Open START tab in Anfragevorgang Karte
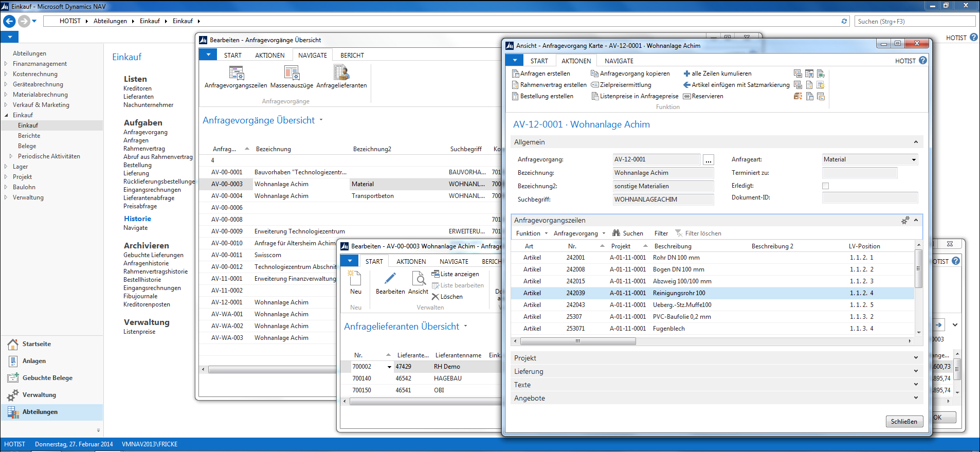980x452 pixels. 539,61
